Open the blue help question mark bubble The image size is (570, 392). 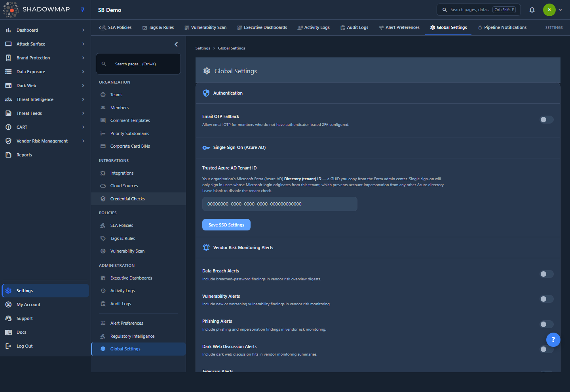tap(553, 340)
